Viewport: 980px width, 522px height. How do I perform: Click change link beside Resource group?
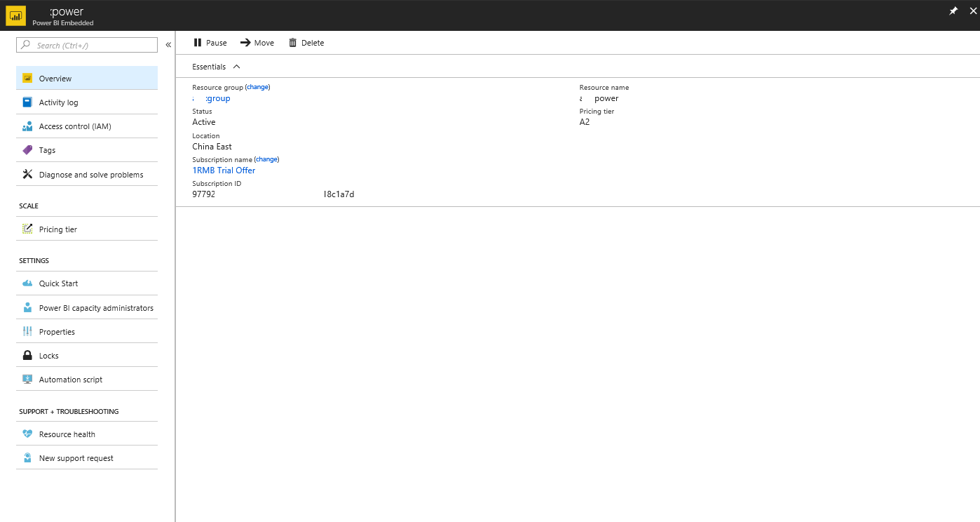[257, 87]
